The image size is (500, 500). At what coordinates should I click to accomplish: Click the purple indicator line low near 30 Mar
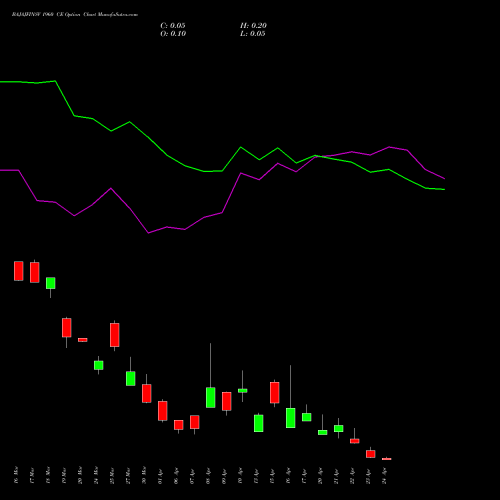pyautogui.click(x=148, y=233)
